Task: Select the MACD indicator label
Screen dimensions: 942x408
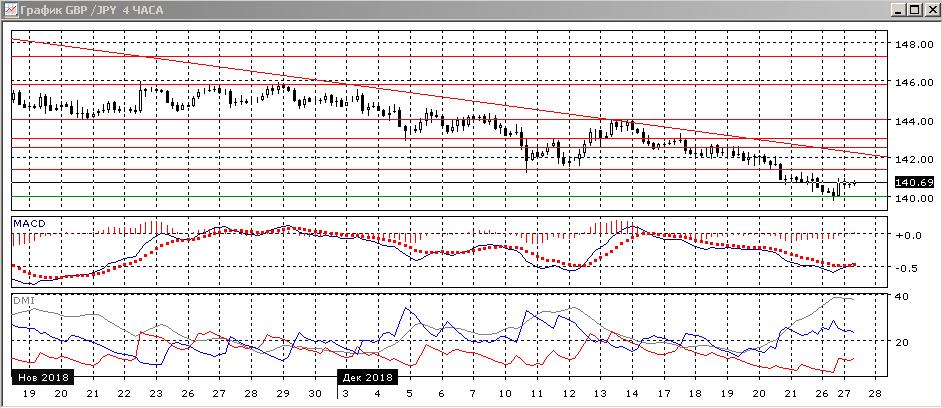Action: pos(29,224)
